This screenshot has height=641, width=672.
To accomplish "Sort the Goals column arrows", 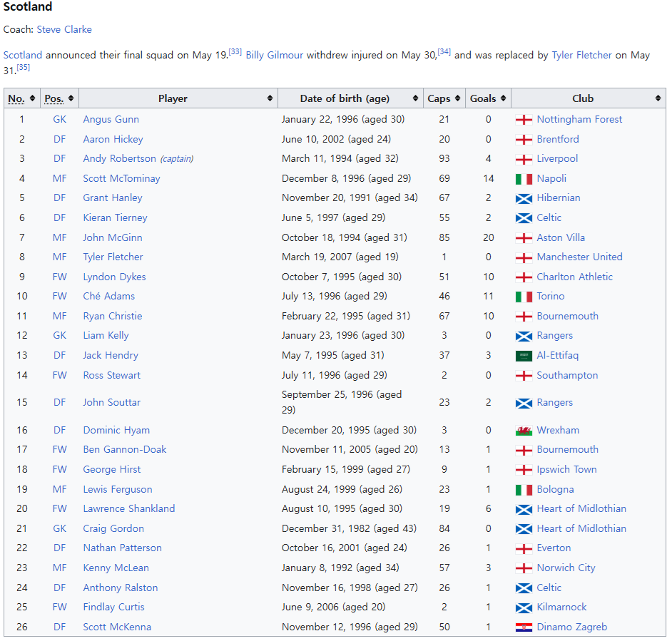I will pyautogui.click(x=503, y=98).
